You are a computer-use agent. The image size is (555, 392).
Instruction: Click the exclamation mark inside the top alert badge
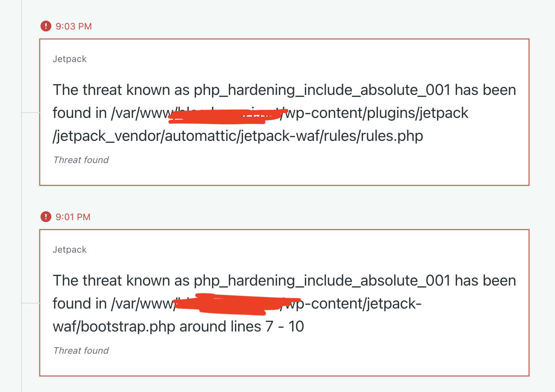(x=46, y=26)
